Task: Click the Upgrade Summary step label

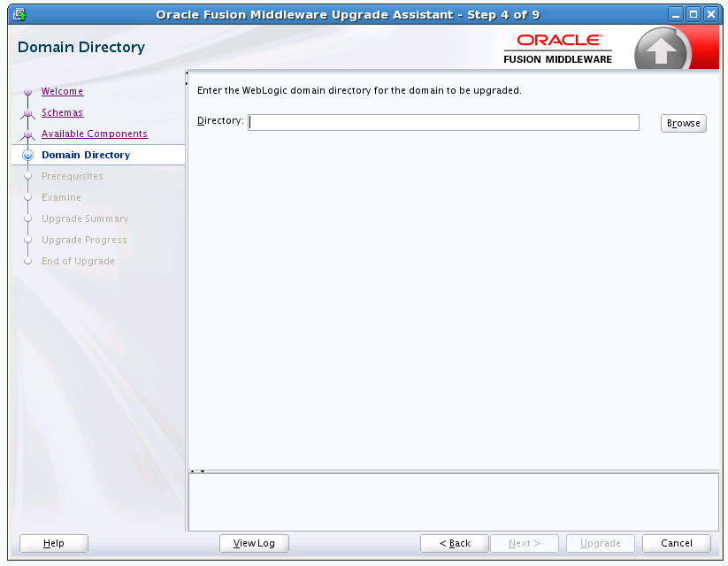Action: pyautogui.click(x=85, y=218)
